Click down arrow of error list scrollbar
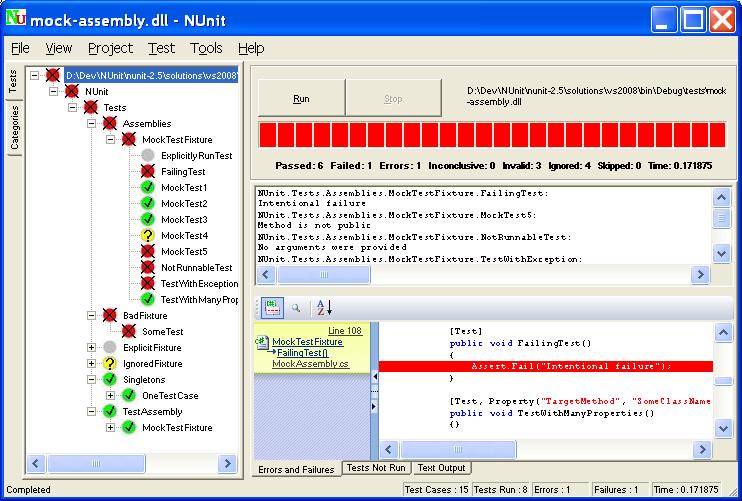The image size is (742, 501). point(722,254)
